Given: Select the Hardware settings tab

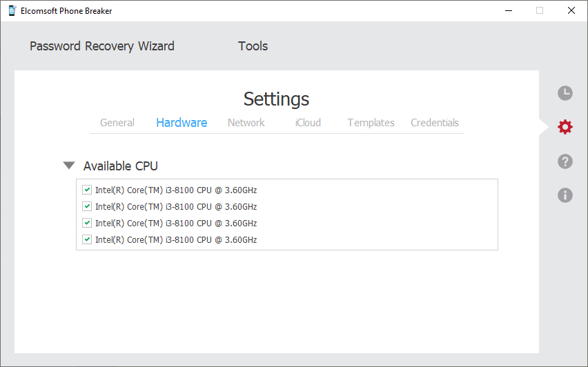Looking at the screenshot, I should pos(182,123).
